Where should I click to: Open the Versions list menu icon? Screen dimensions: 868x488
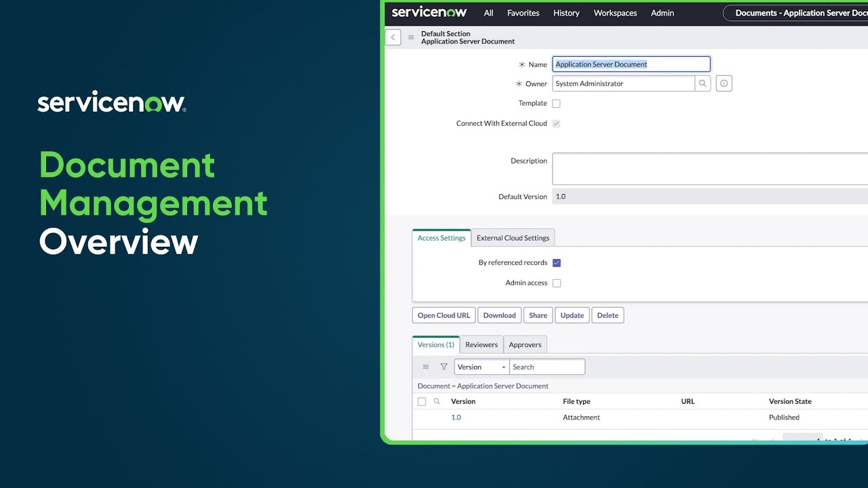tap(426, 367)
